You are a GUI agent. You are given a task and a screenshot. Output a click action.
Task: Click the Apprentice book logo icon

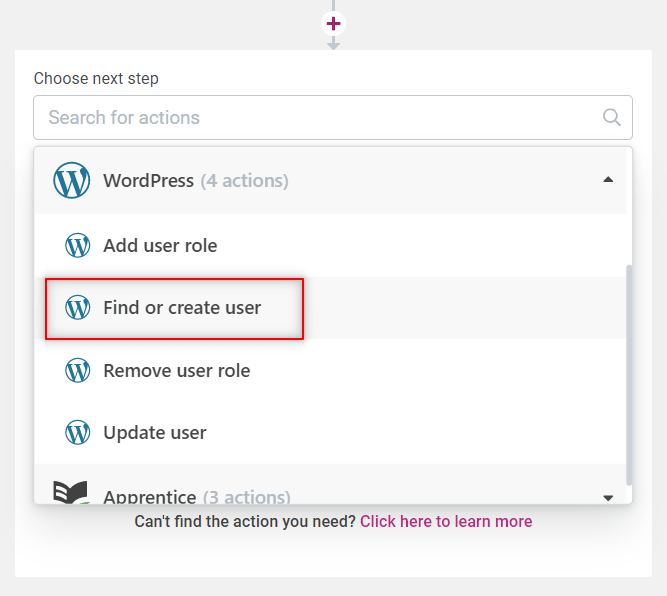[71, 493]
